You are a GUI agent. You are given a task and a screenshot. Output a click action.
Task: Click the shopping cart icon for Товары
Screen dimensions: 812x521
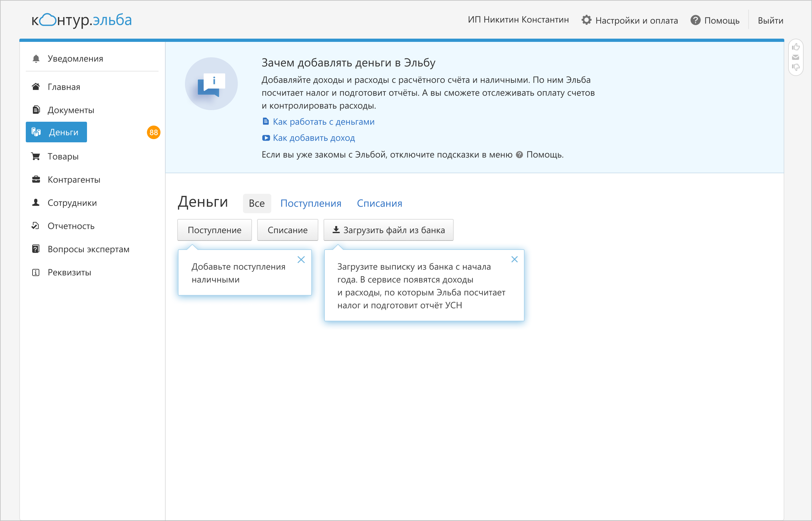tap(36, 156)
